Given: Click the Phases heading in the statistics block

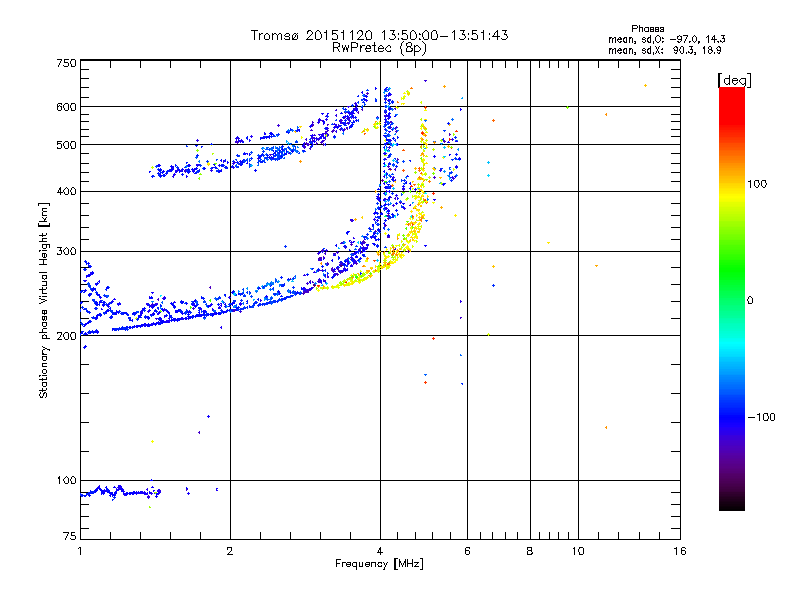Looking at the screenshot, I should point(647,29).
